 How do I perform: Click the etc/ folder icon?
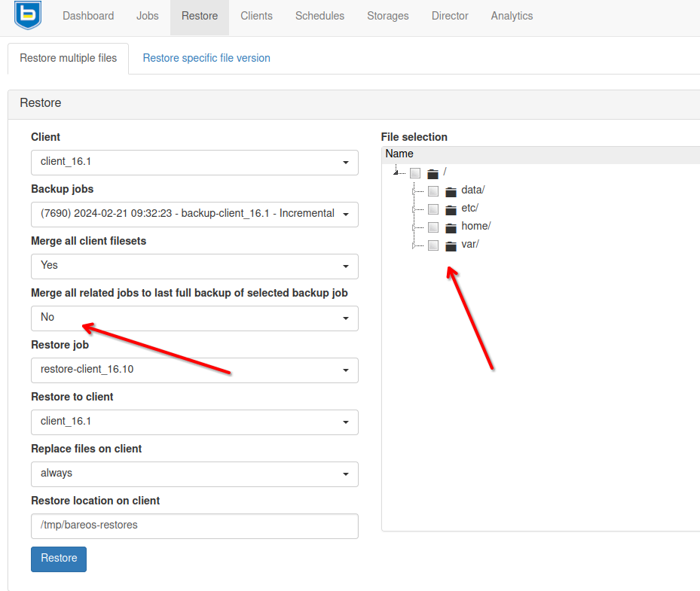click(451, 209)
